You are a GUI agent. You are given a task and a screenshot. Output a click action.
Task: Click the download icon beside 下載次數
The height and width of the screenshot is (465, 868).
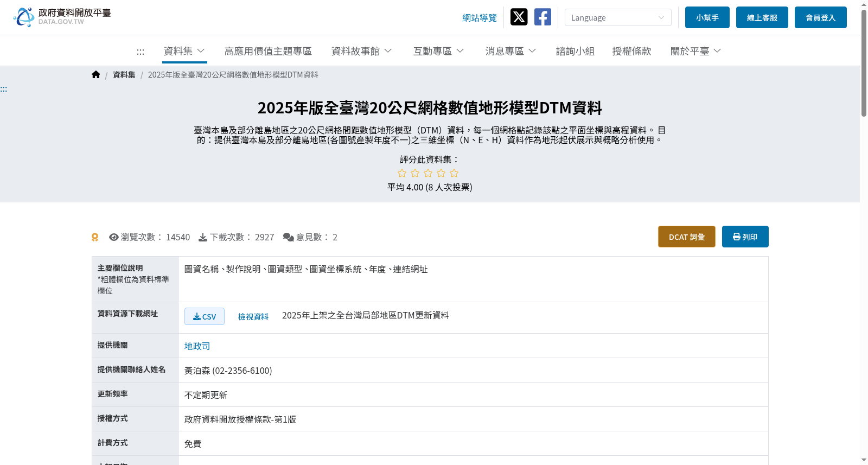203,237
